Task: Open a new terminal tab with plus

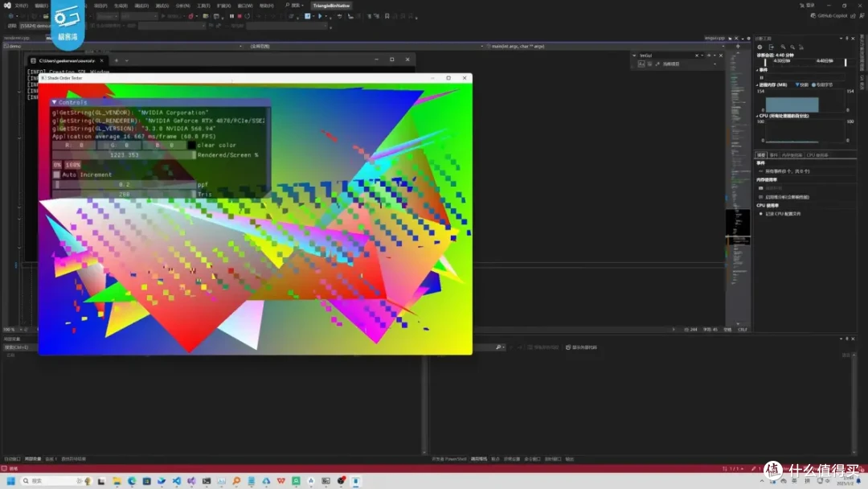Action: pos(117,60)
